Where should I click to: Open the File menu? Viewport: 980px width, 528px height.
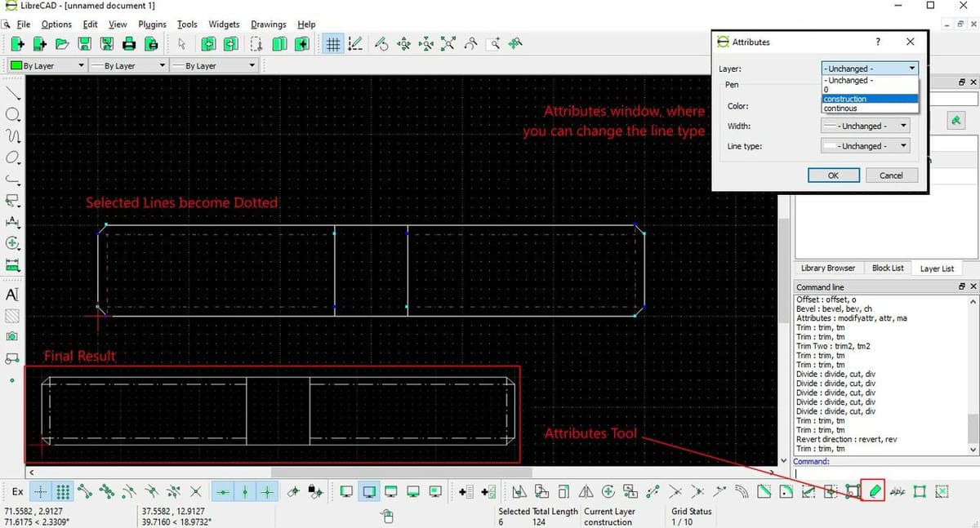point(24,24)
